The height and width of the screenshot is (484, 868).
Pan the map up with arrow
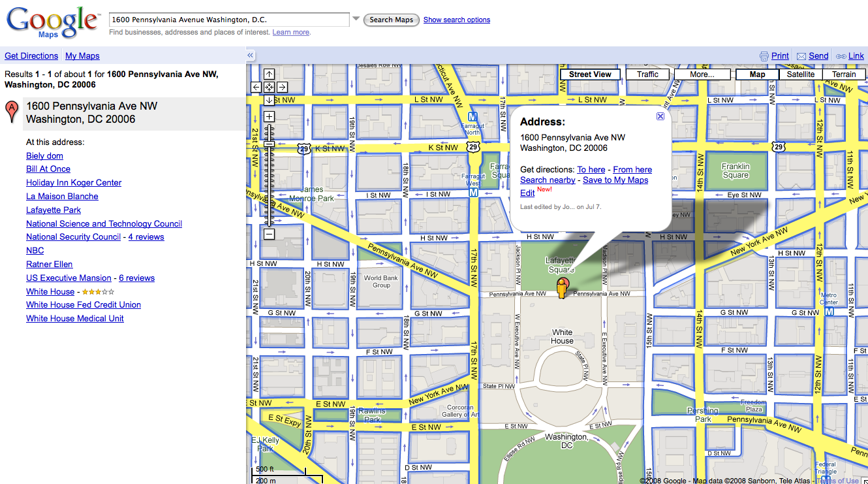pyautogui.click(x=269, y=74)
